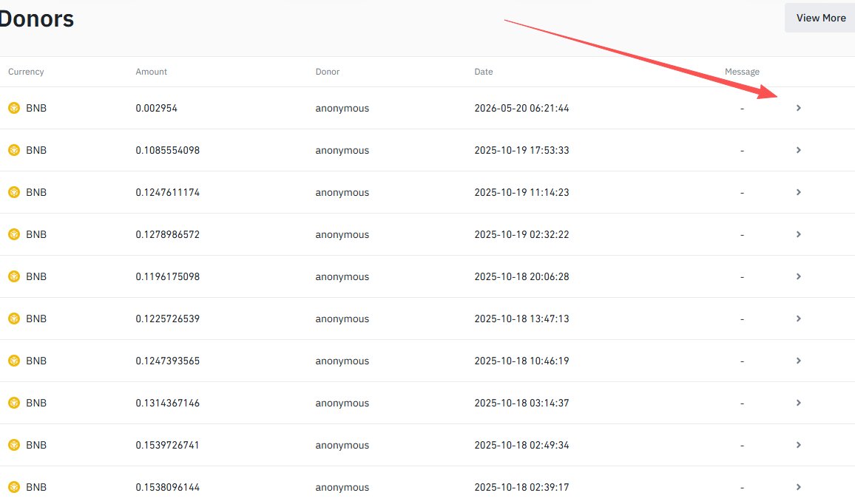Select the amount 0.1196175098
The width and height of the screenshot is (855, 504).
pyautogui.click(x=167, y=276)
